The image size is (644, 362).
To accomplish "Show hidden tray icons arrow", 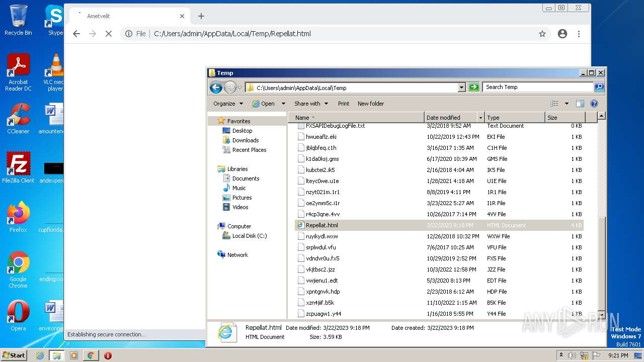I will pos(561,355).
